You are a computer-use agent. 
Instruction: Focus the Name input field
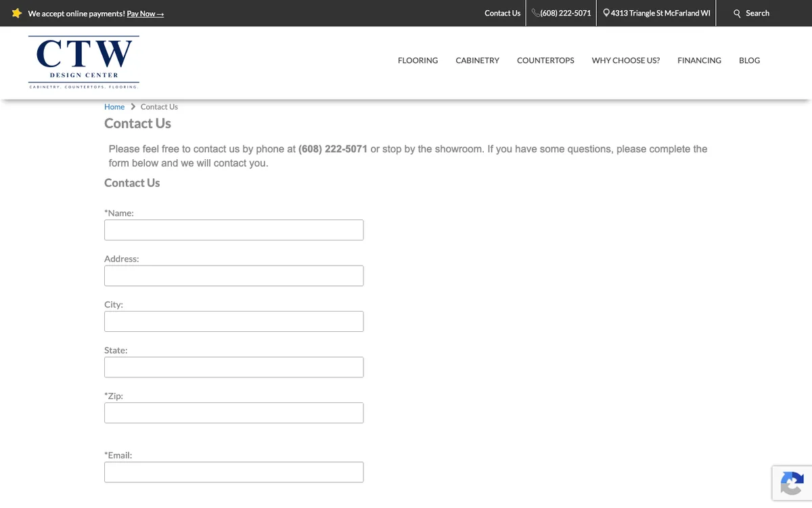pos(234,230)
